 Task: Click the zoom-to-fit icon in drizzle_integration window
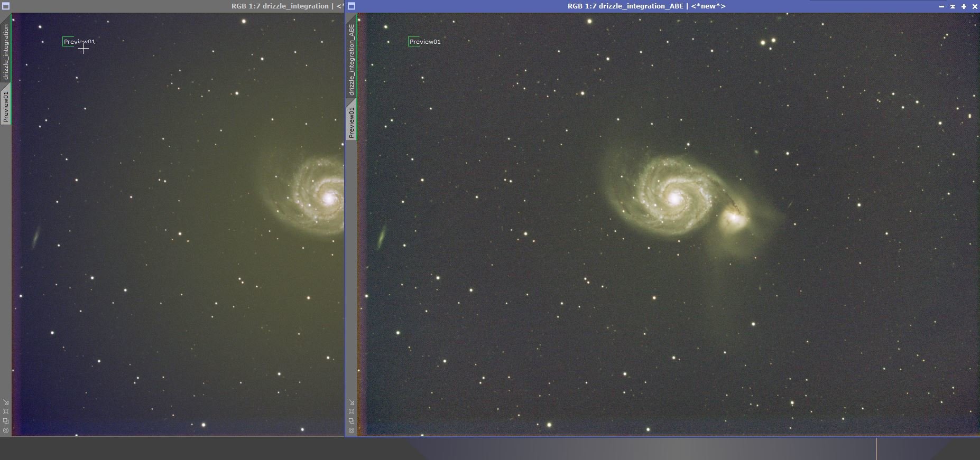click(x=6, y=411)
